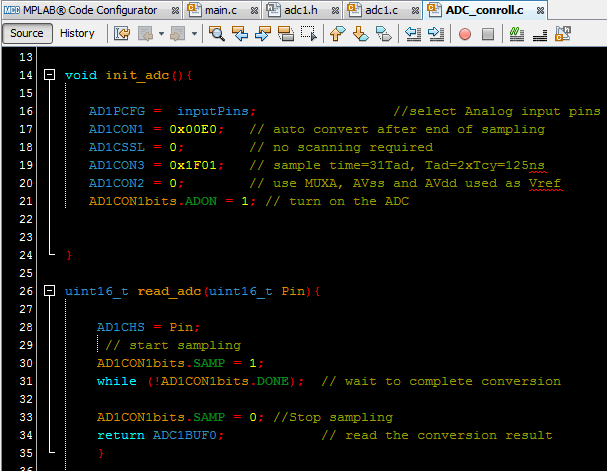Screen dimensions: 607x471
Task: Click the Uncomment lines icon
Action: tap(540, 34)
